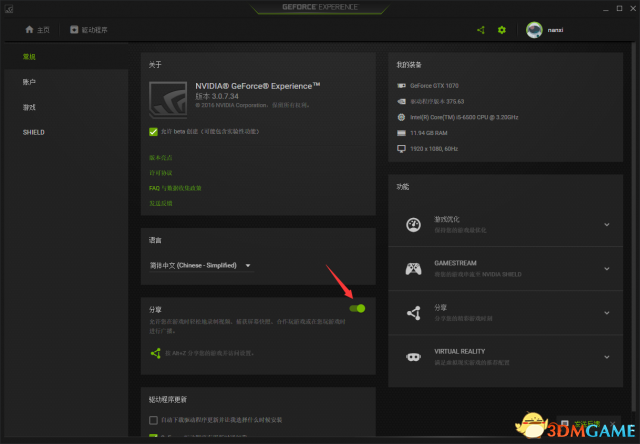The height and width of the screenshot is (444, 640).
Task: Open the FAQ and data collection policy link
Action: tap(175, 188)
